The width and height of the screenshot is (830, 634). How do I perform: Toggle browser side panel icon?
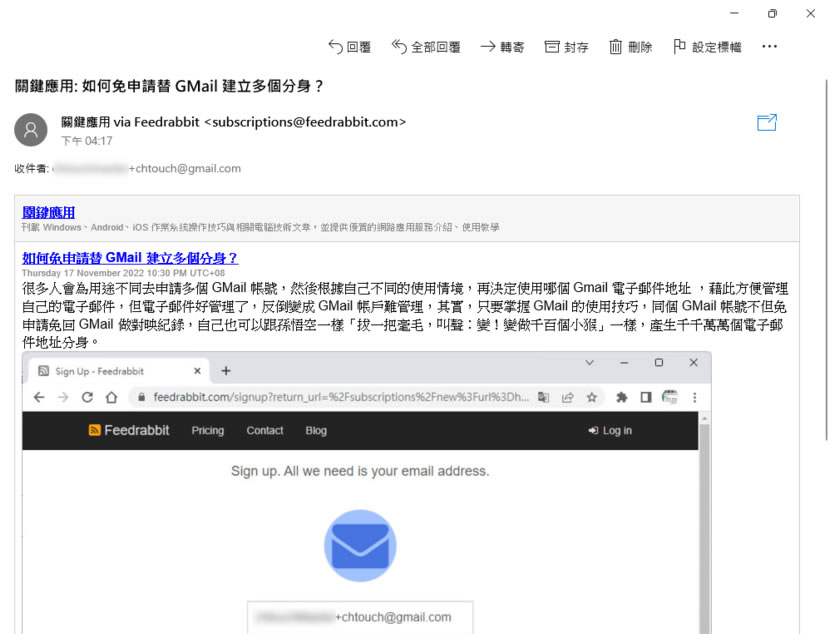(x=646, y=397)
